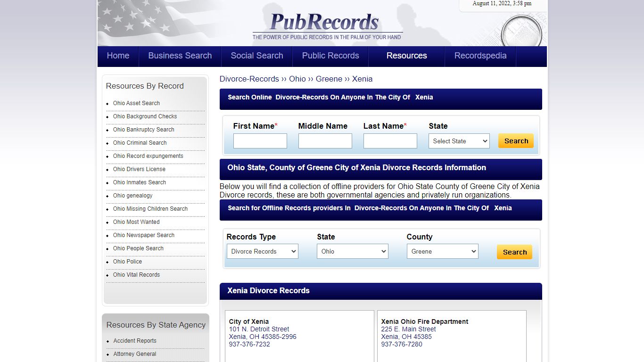This screenshot has height=362, width=644.
Task: Open Ohio Police link
Action: pos(127,262)
